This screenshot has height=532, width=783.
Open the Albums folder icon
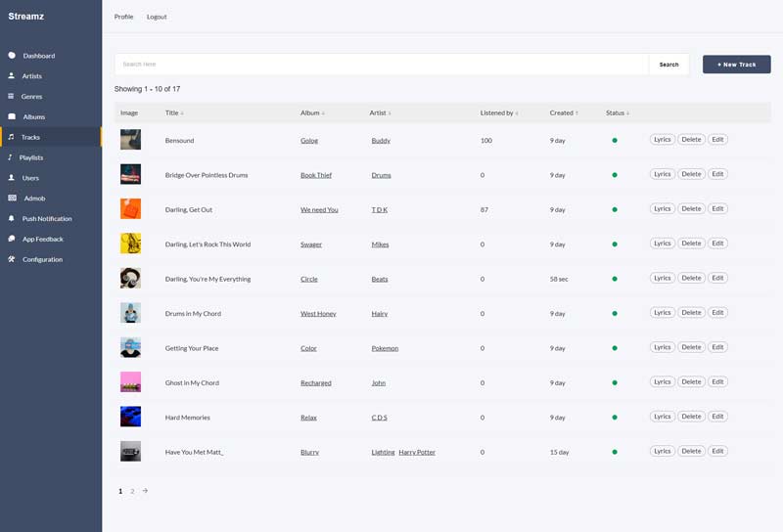12,116
